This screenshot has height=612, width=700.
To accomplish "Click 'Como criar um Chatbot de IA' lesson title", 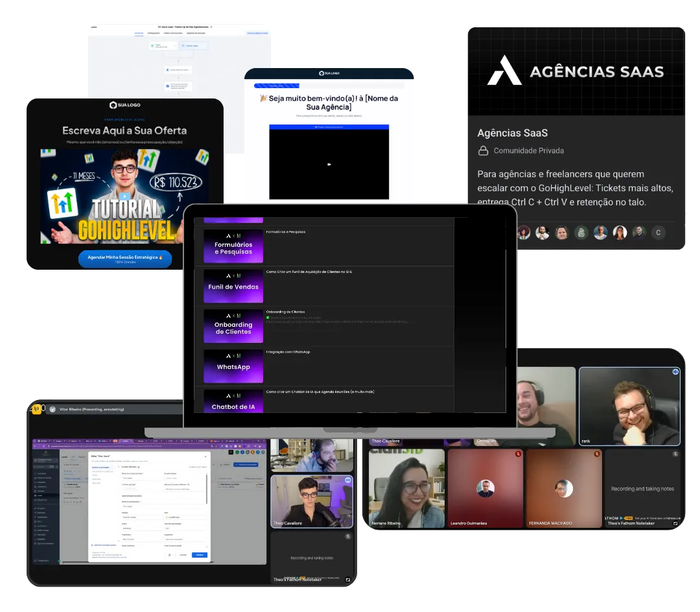I will (320, 392).
